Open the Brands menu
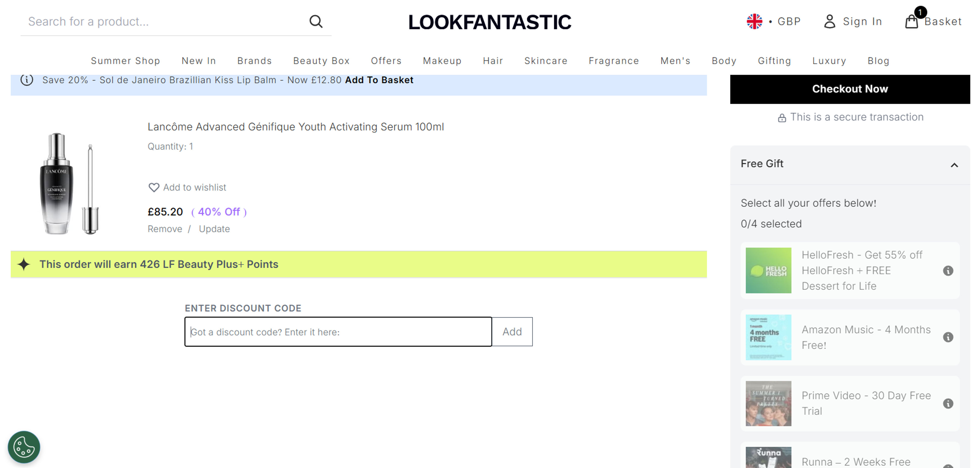 254,61
